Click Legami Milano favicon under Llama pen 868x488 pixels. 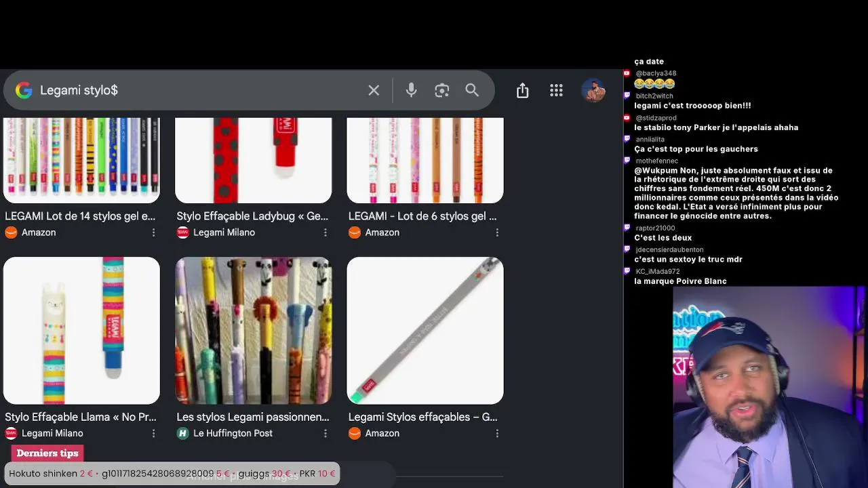[11, 433]
